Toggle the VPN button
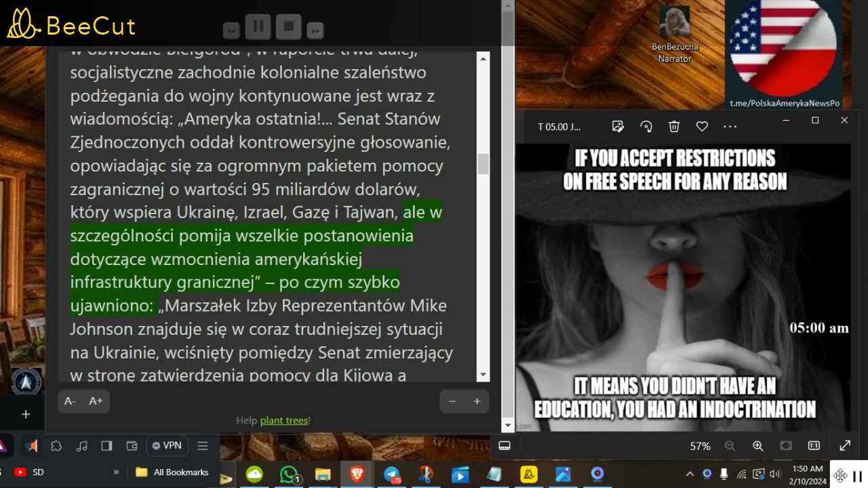This screenshot has height=488, width=868. click(x=167, y=445)
